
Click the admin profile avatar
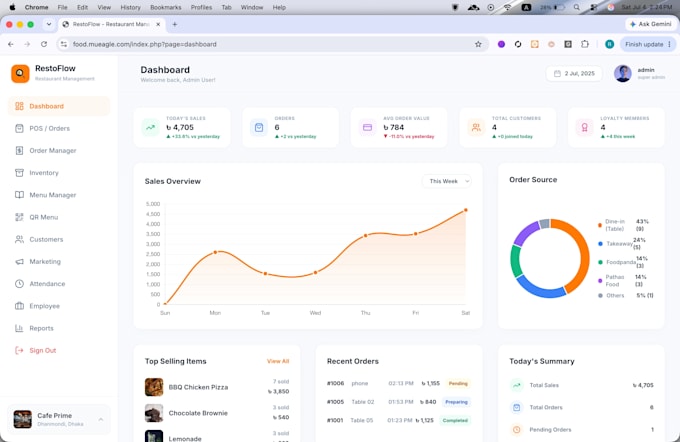(623, 73)
